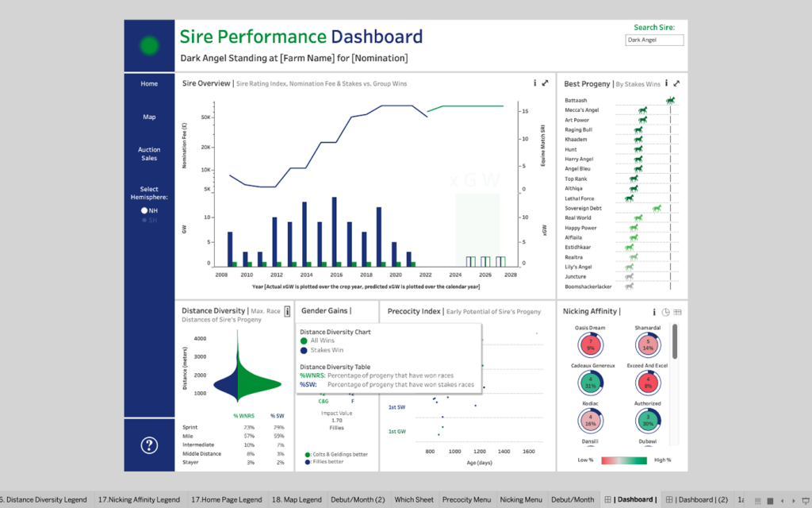The image size is (812, 508).
Task: Switch to the 18. Map Legend tab
Action: point(297,499)
